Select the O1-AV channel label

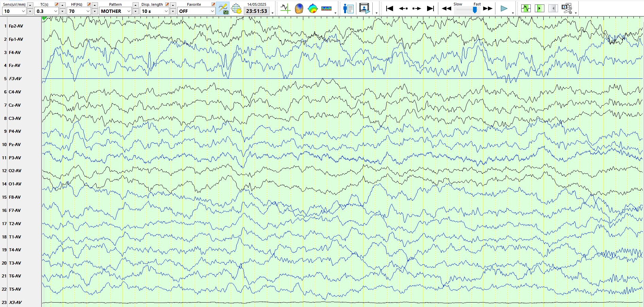[15, 184]
